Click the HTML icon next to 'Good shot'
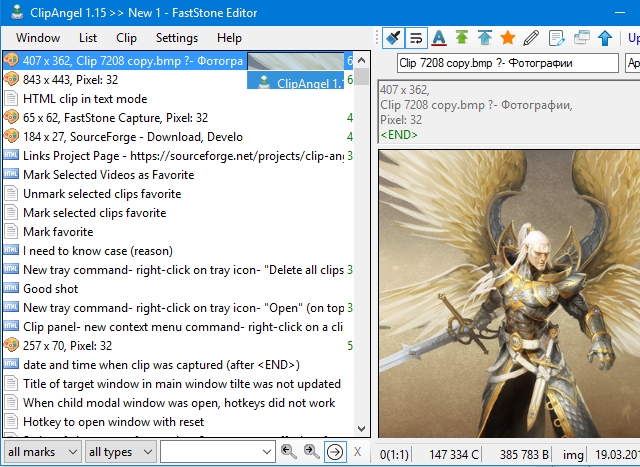Viewport: 640px width, 467px height. (11, 288)
